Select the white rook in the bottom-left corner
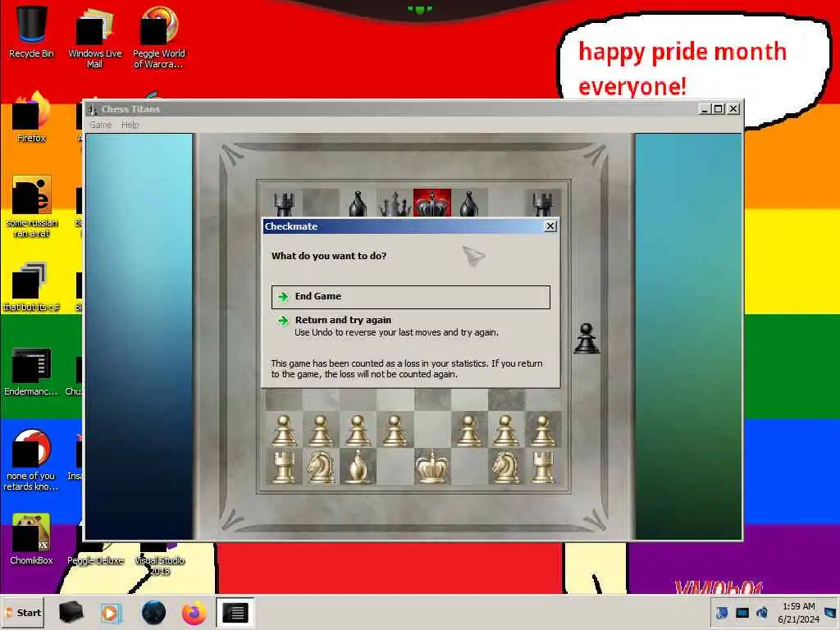Screen dimensions: 840x630 (284, 467)
